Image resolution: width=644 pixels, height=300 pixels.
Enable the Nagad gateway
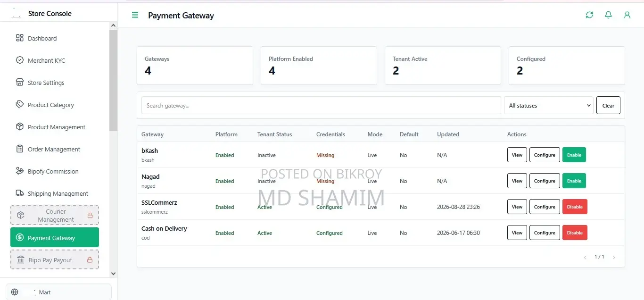pos(574,181)
